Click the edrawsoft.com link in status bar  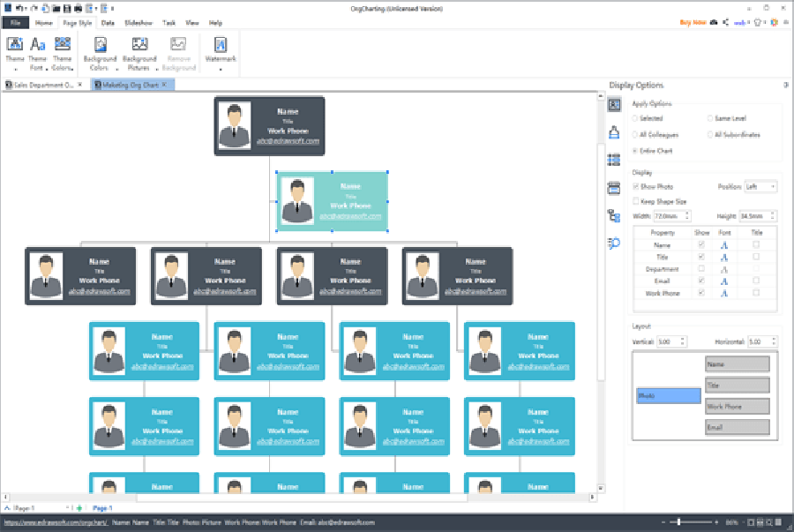[x=54, y=522]
